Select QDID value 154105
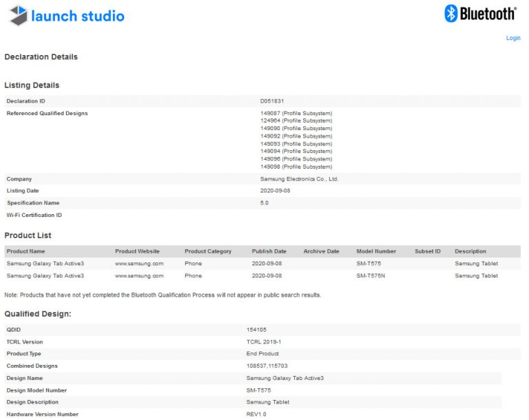Image resolution: width=529 pixels, height=420 pixels. click(256, 330)
